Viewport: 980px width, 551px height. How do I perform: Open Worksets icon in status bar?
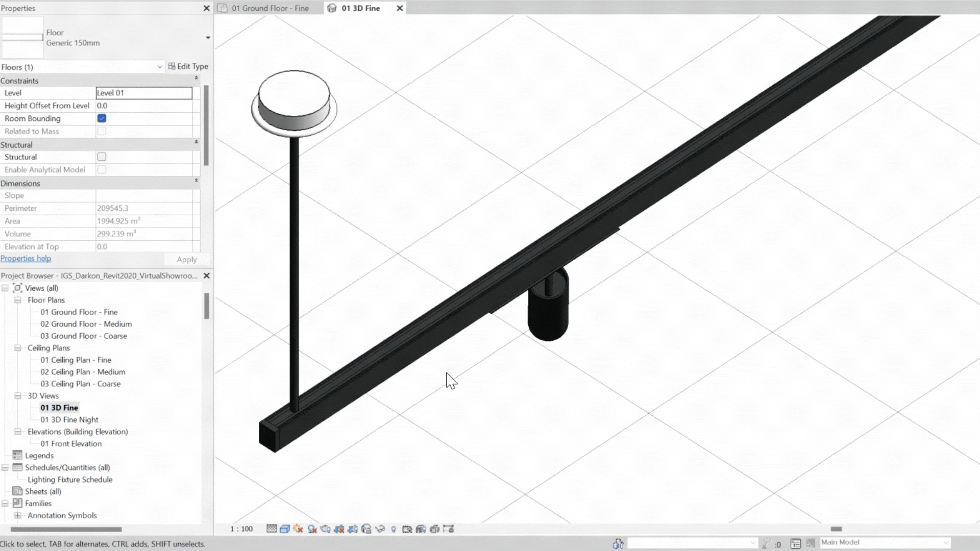(x=618, y=544)
